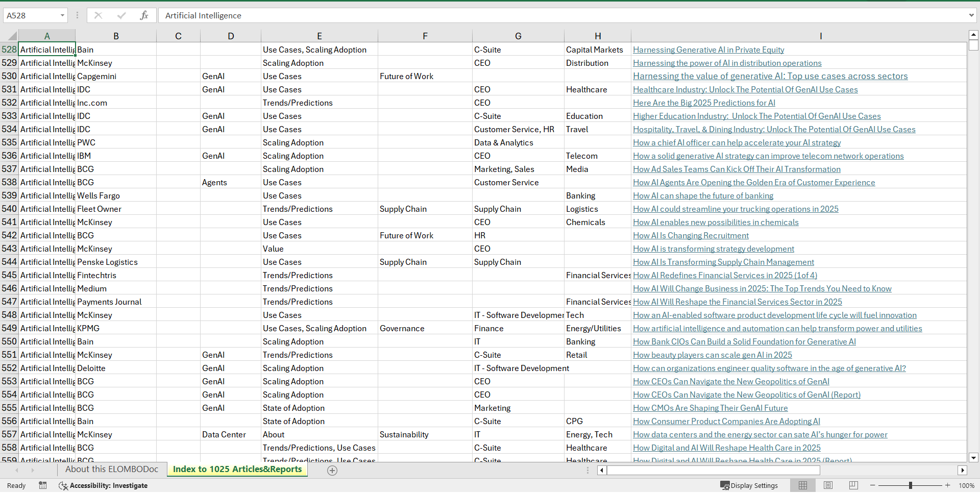This screenshot has height=493, width=980.
Task: Click vertical scrollbar up arrow
Action: 973,35
